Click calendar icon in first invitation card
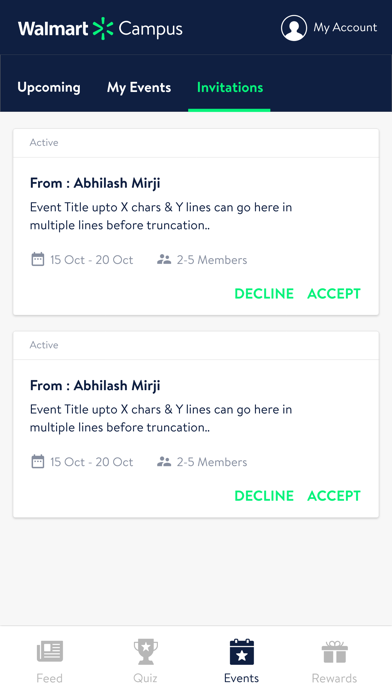This screenshot has width=392, height=696. tap(38, 259)
